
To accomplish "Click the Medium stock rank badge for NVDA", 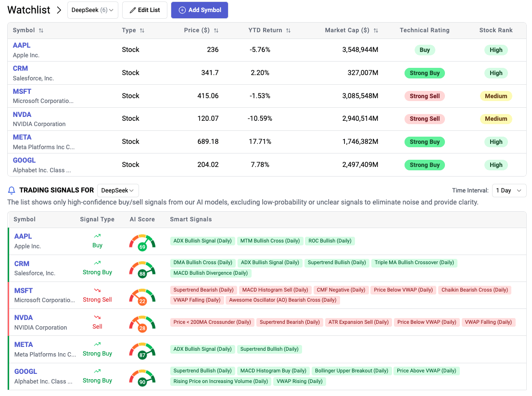I will coord(496,119).
